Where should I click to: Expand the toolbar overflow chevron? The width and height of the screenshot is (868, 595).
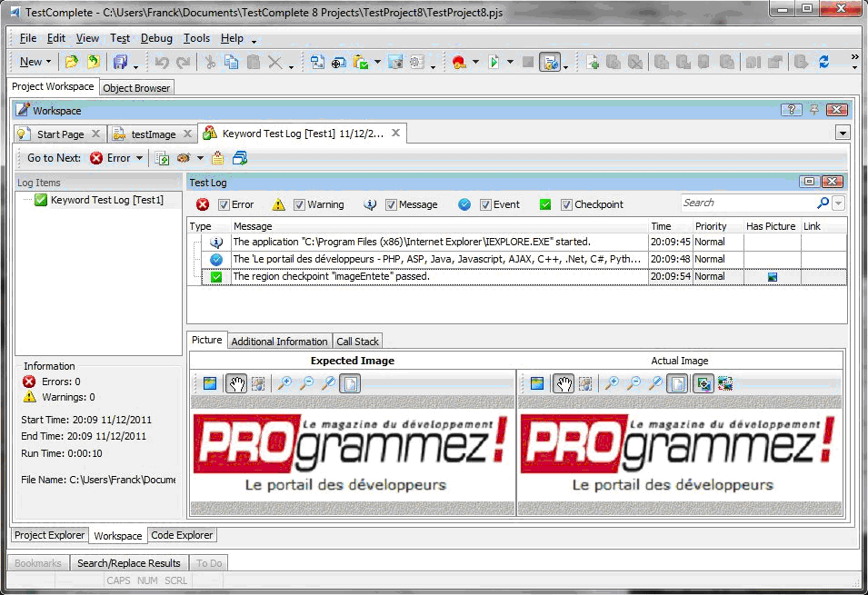(854, 62)
